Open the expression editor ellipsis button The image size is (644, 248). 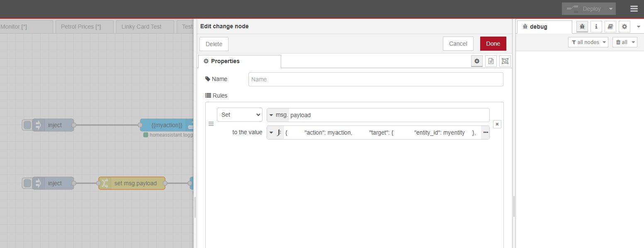pos(485,133)
